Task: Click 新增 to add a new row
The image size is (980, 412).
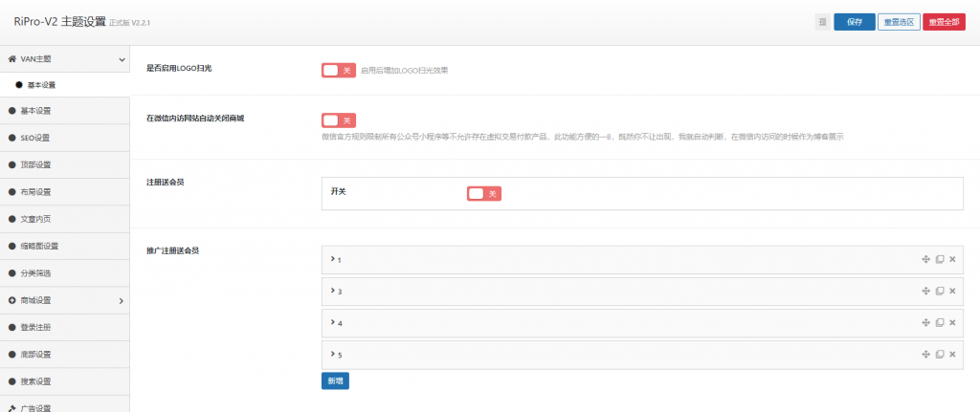Action: point(335,380)
